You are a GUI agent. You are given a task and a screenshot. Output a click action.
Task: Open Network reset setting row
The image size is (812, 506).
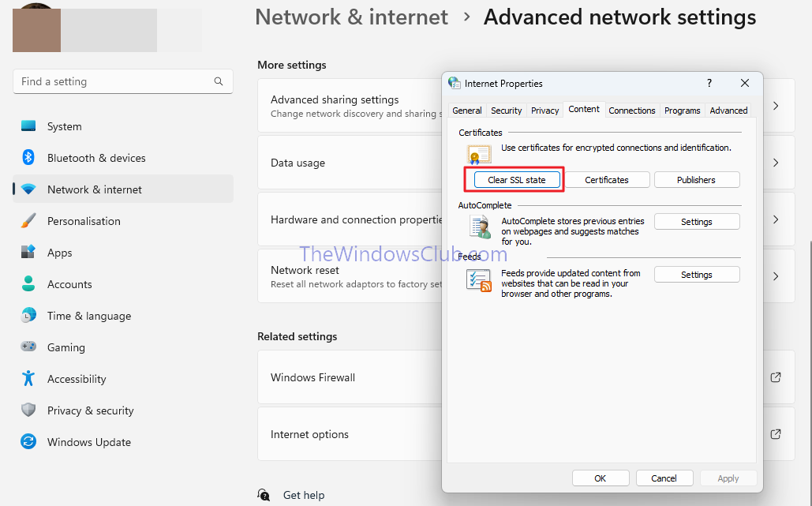pos(526,276)
